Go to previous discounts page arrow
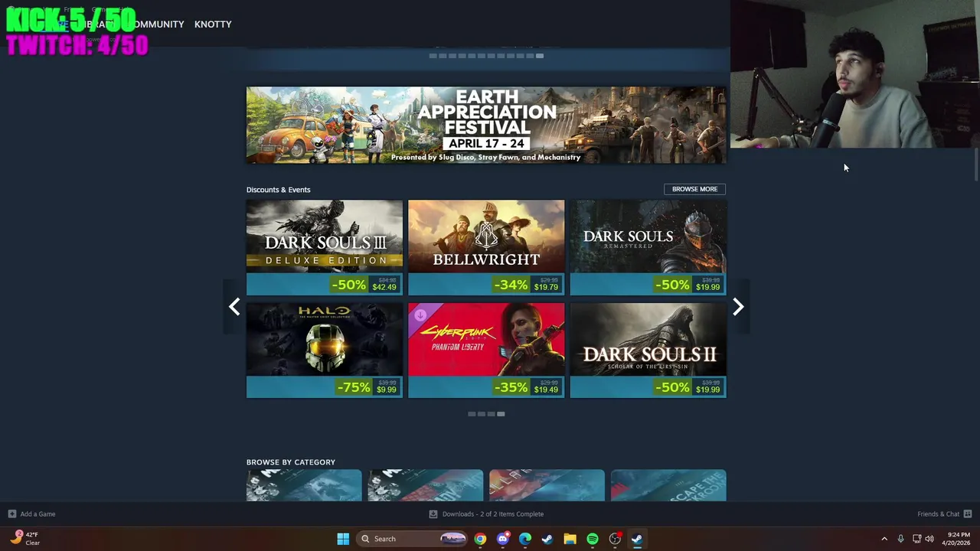 point(234,307)
